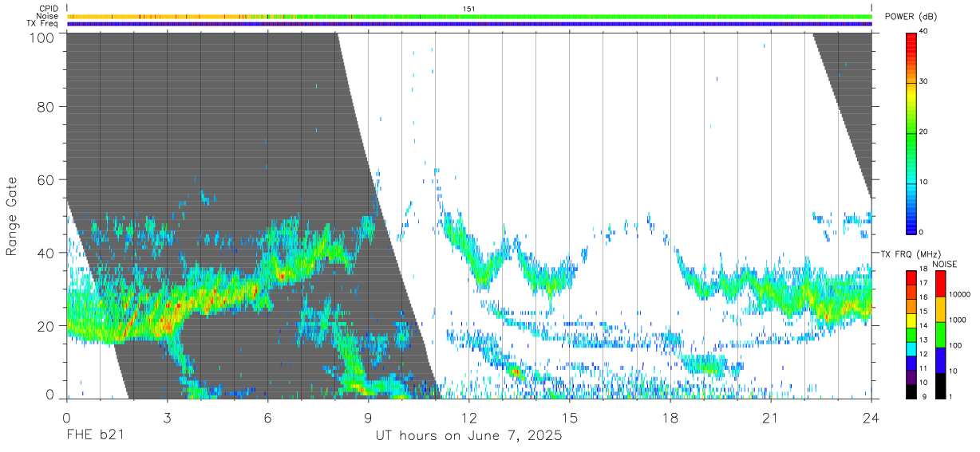
Task: Click hour tick '6' on time axis
Action: click(x=267, y=418)
